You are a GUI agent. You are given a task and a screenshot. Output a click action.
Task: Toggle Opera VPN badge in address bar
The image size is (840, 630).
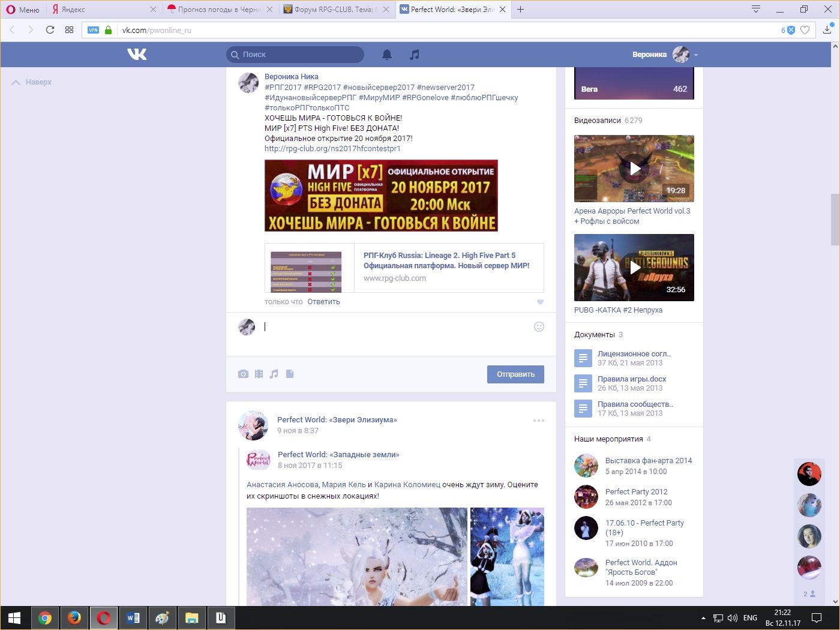point(93,30)
